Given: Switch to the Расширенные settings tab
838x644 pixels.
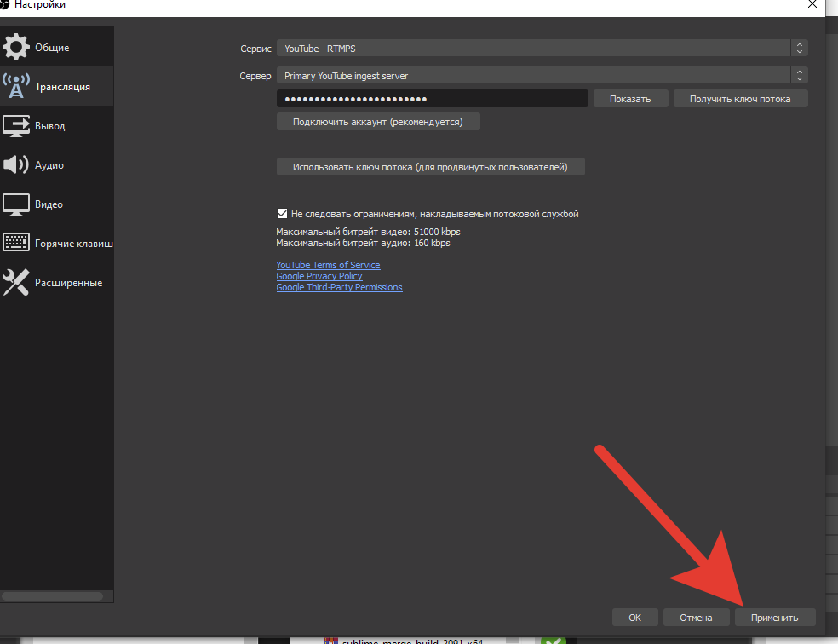Looking at the screenshot, I should click(x=68, y=283).
